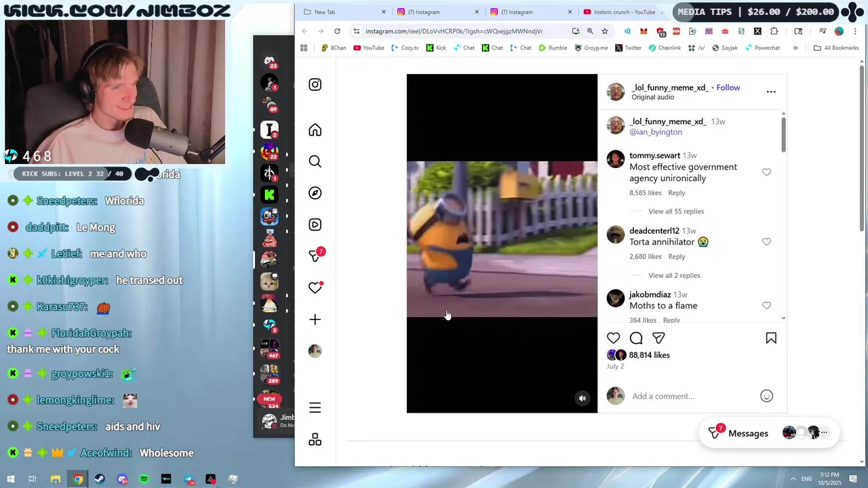The height and width of the screenshot is (488, 868).
Task: Open Windows Start menu
Action: [x=11, y=479]
